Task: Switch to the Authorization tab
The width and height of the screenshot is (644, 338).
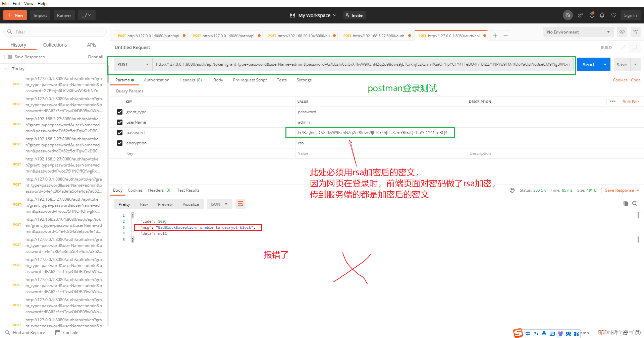Action: click(156, 80)
